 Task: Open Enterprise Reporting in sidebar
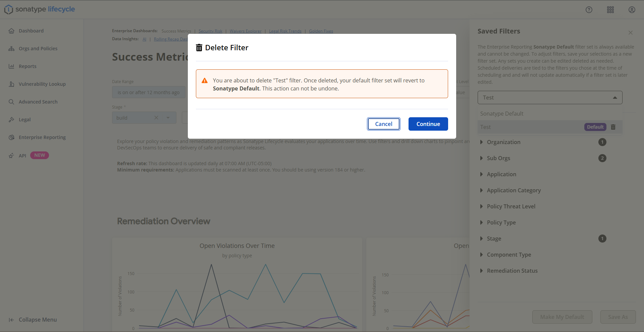click(x=42, y=137)
